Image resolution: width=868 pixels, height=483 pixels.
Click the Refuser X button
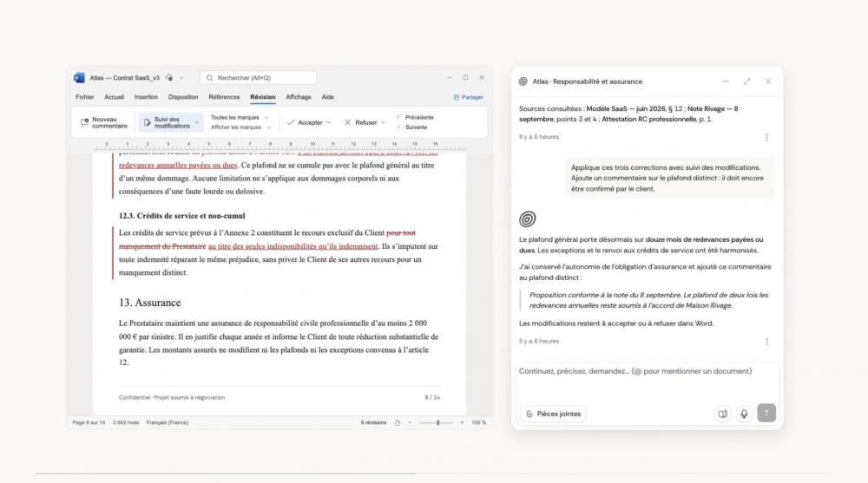click(x=360, y=122)
